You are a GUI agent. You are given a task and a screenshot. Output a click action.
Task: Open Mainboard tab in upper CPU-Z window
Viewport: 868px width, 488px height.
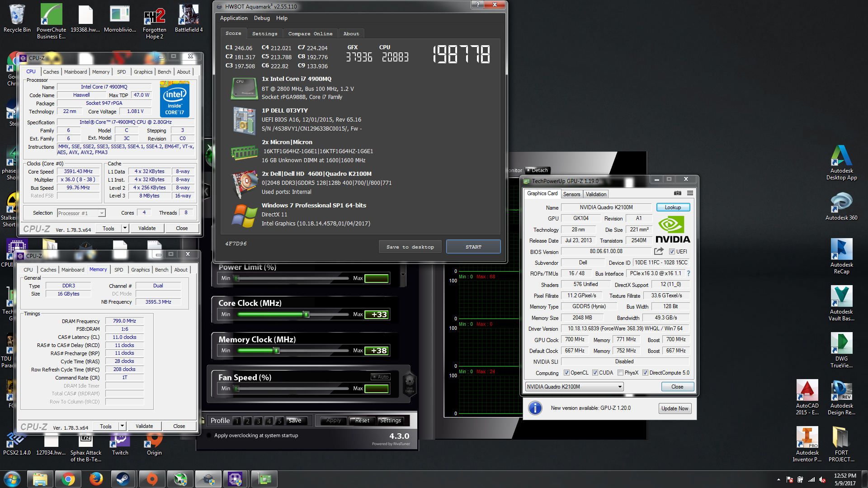click(x=75, y=72)
